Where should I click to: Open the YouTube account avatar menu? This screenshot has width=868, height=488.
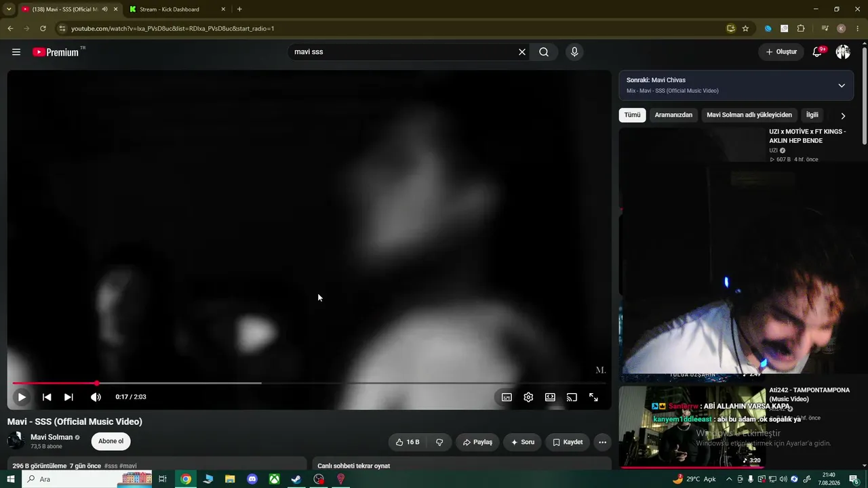pos(843,52)
